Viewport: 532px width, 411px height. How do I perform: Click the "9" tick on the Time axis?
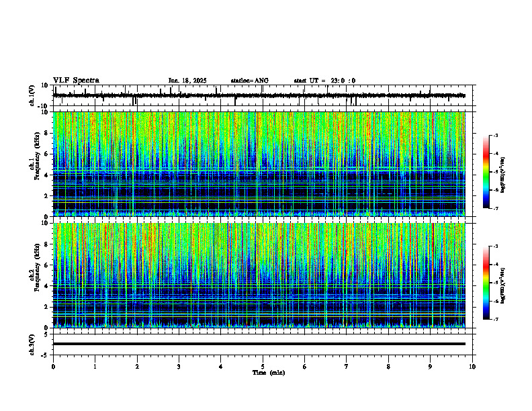click(x=430, y=367)
